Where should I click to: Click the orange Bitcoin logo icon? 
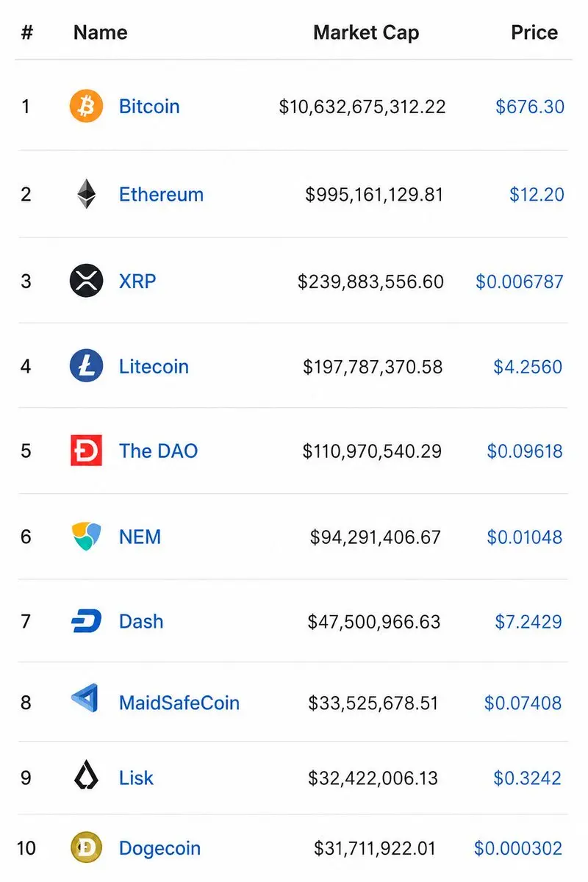(86, 107)
